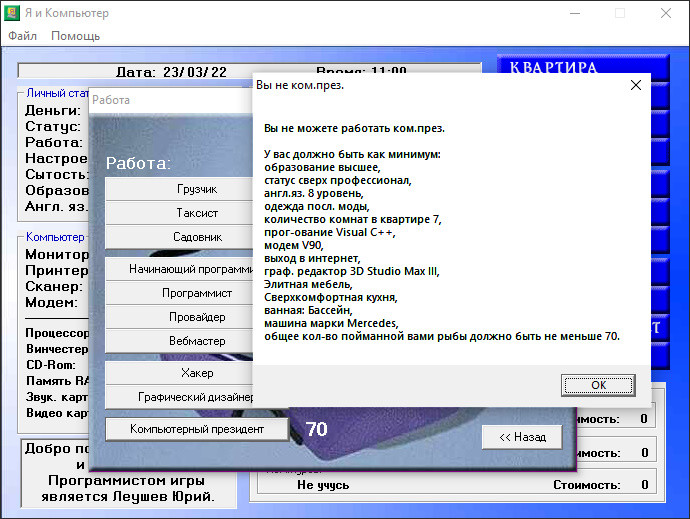
Task: Click the 'машина марки Mercedes,' requirement line
Action: pyautogui.click(x=331, y=323)
